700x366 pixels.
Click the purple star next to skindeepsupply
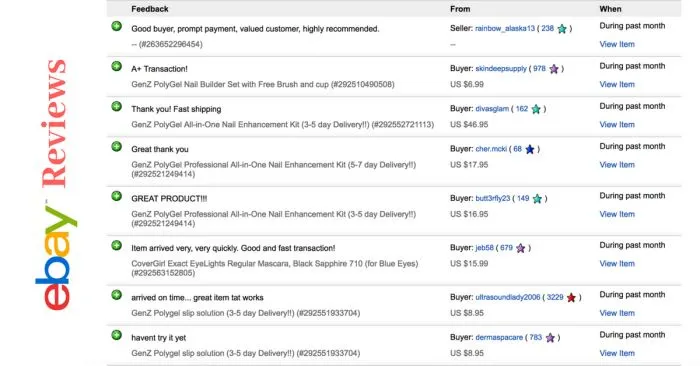[x=554, y=69]
